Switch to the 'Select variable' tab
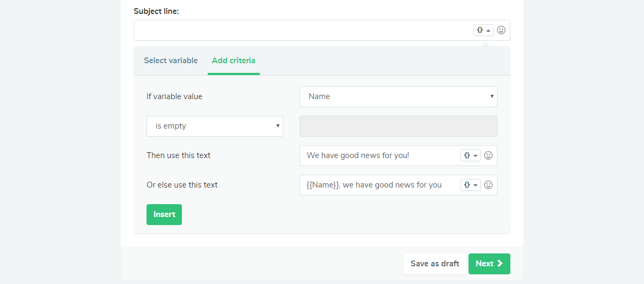The width and height of the screenshot is (644, 284). click(171, 61)
